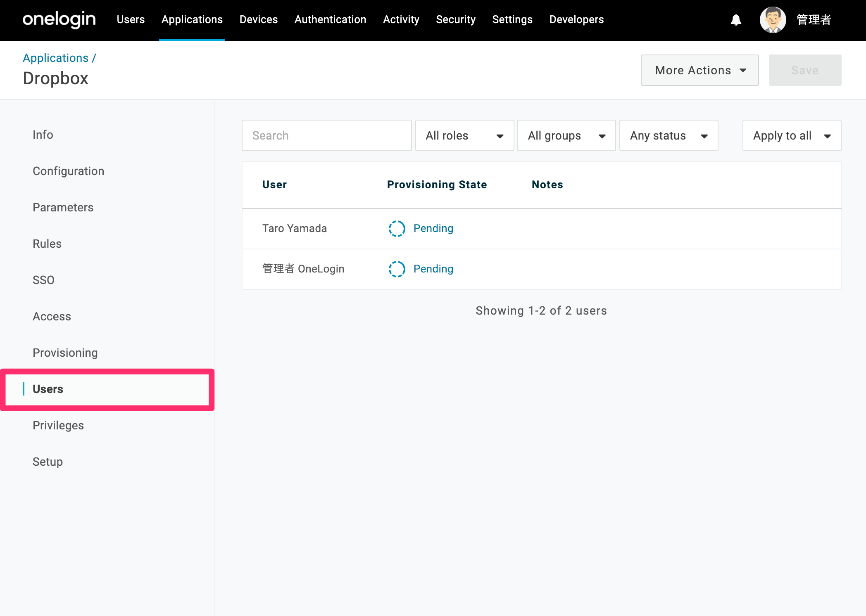This screenshot has height=616, width=866.
Task: Open the Activity navigation menu
Action: click(x=401, y=19)
